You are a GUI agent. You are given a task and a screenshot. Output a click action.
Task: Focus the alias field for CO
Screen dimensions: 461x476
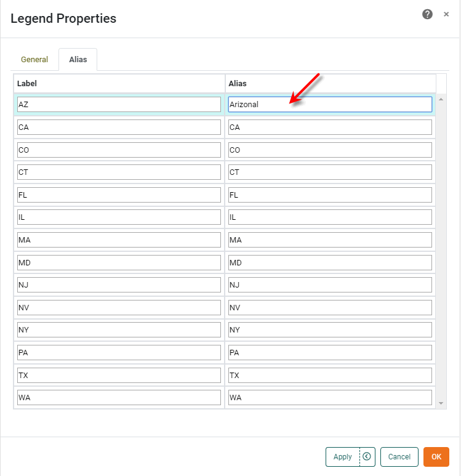(329, 150)
